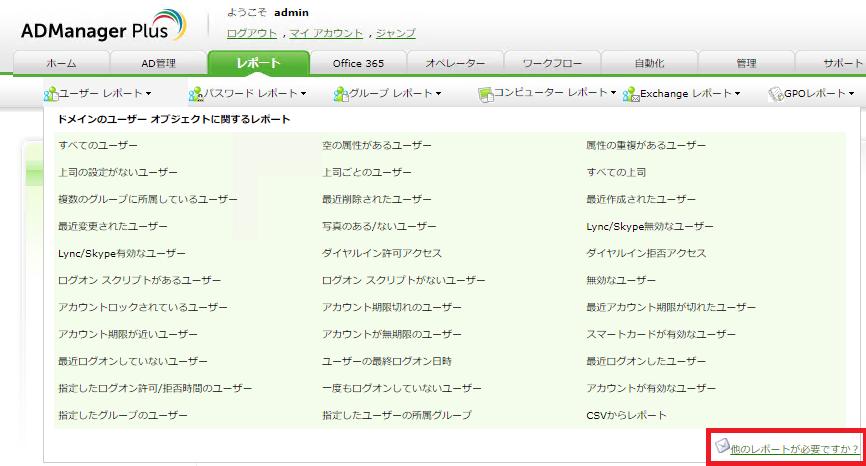Switch to the AD管理 tab
This screenshot has height=466, width=866.
pyautogui.click(x=159, y=63)
